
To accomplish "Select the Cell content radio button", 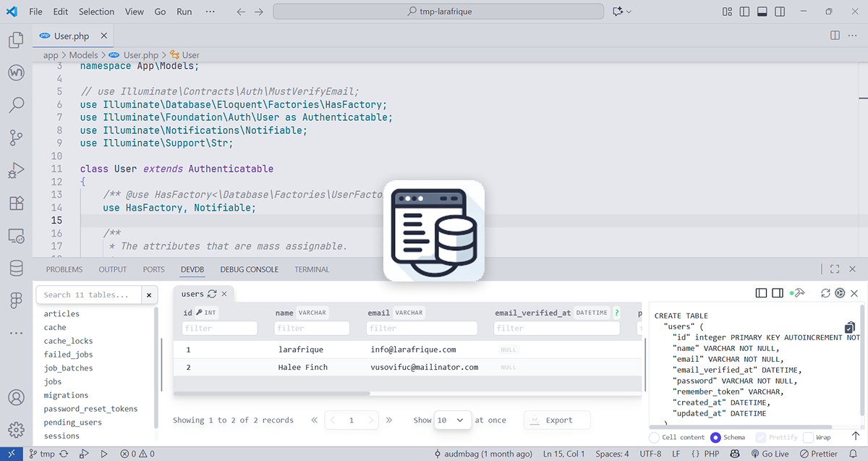I will [652, 437].
